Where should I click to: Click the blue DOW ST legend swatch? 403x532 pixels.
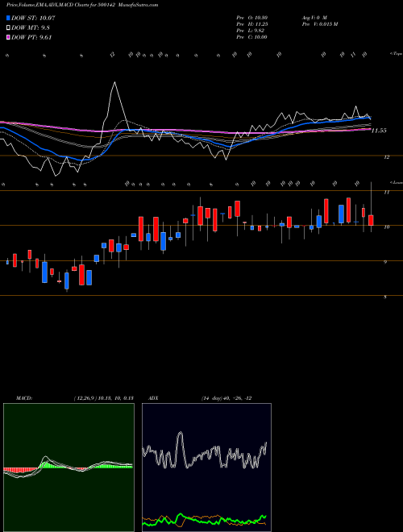pyautogui.click(x=8, y=18)
